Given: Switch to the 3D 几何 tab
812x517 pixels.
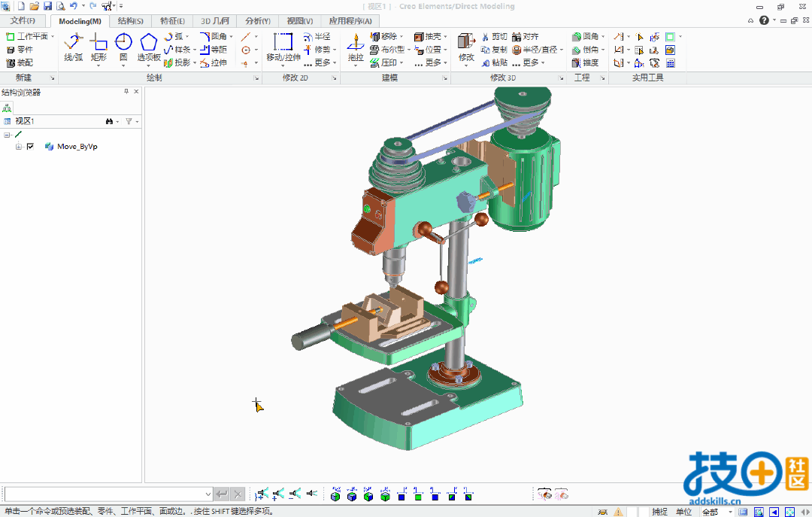Looking at the screenshot, I should tap(215, 21).
